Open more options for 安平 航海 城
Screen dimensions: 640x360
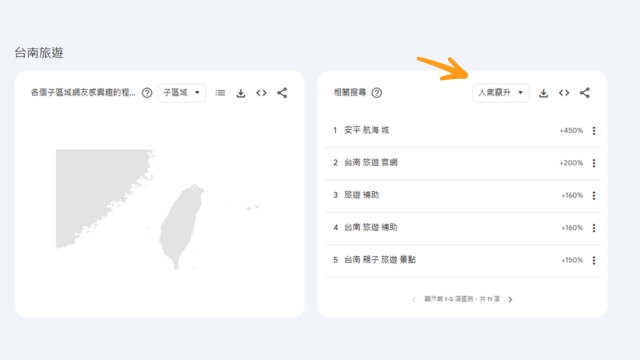(594, 131)
